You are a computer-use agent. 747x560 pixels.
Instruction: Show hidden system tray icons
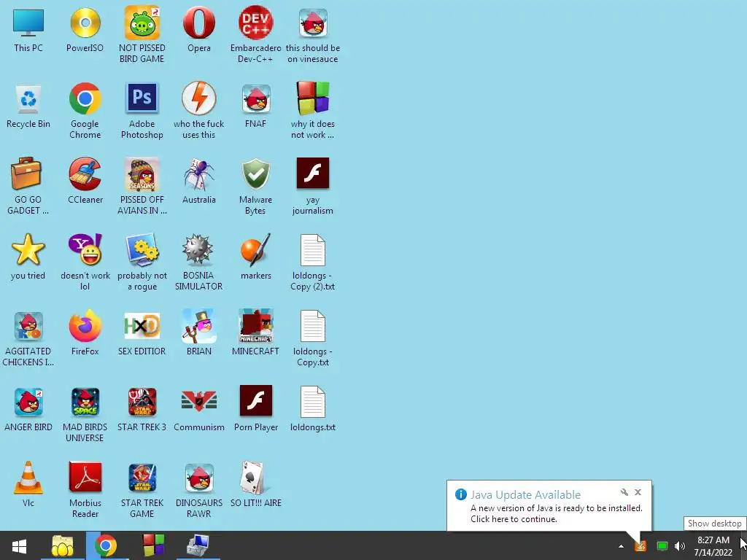(x=621, y=546)
